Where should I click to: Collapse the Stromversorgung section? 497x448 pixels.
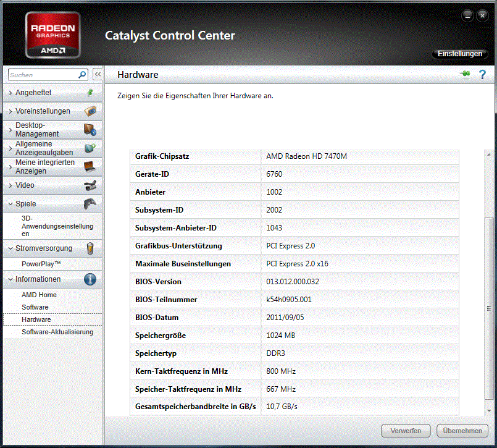point(10,248)
